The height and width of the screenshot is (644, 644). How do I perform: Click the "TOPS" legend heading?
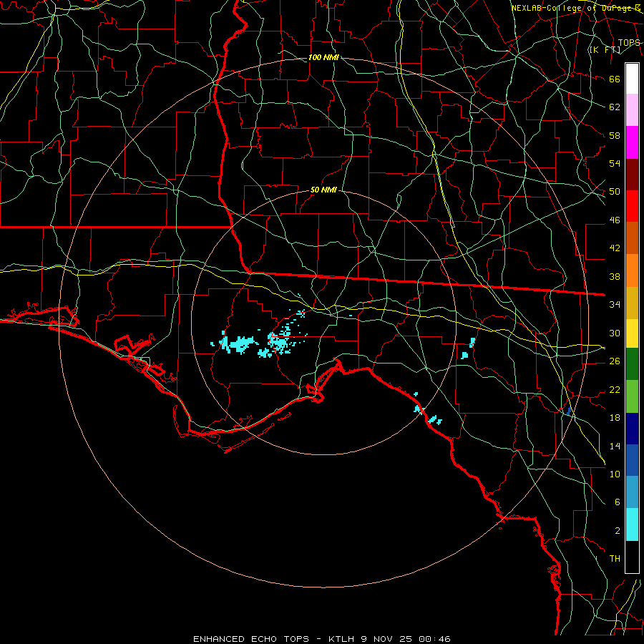click(629, 43)
